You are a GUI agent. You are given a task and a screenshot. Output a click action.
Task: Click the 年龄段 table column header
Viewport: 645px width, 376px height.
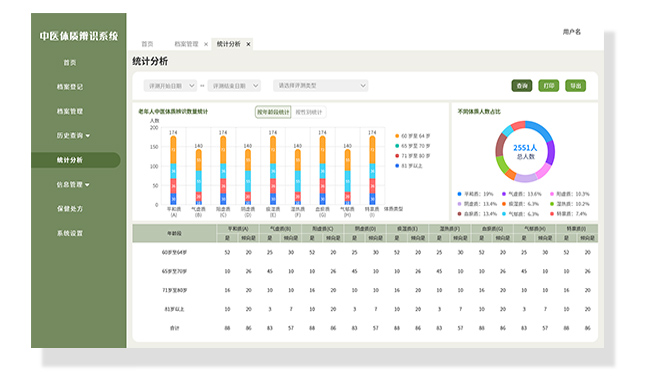click(174, 233)
